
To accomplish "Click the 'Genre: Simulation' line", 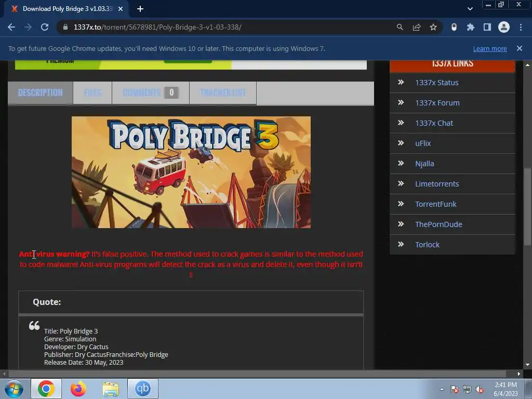I will 70,339.
